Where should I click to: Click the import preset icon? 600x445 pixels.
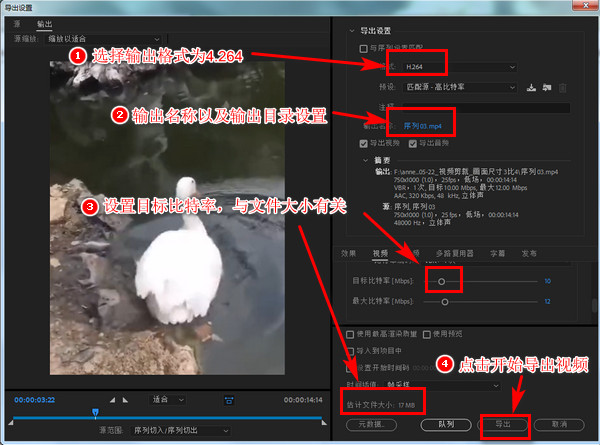pos(547,88)
